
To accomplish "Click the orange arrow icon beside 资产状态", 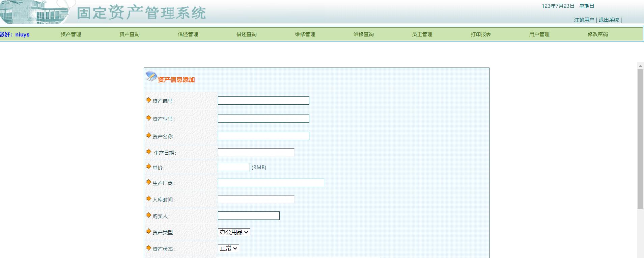I will point(149,248).
